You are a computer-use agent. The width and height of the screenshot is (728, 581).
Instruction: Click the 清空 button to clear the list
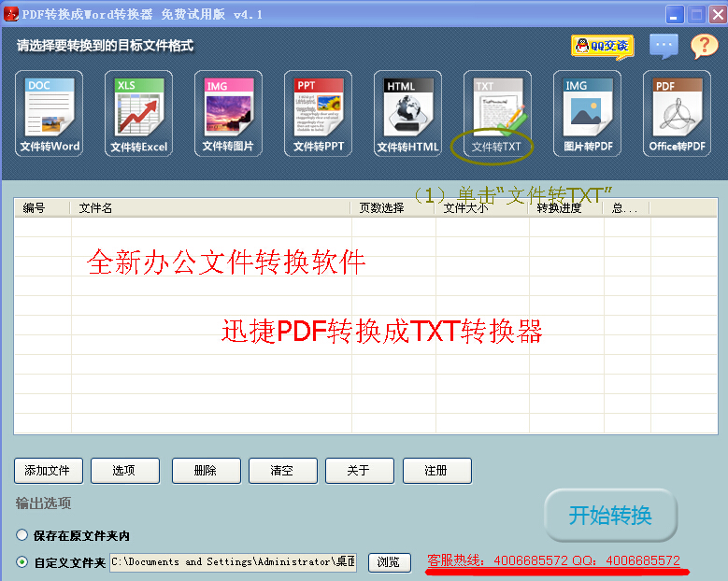283,471
